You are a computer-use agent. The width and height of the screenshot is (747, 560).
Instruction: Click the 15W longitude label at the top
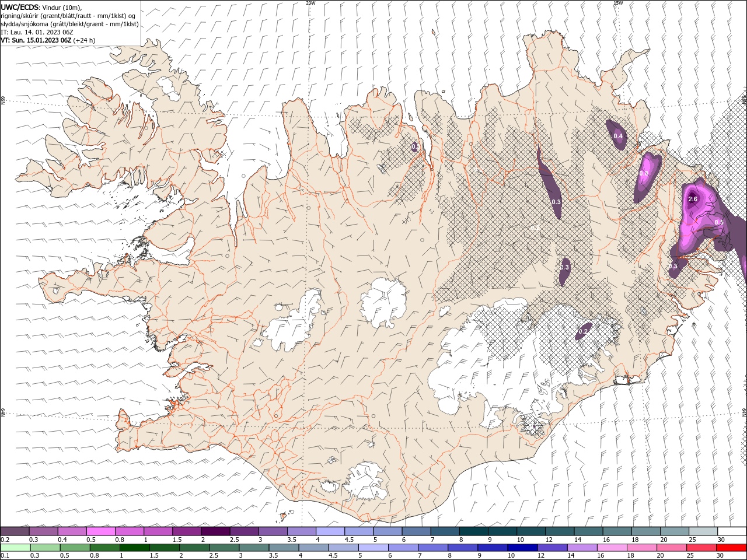click(x=618, y=3)
